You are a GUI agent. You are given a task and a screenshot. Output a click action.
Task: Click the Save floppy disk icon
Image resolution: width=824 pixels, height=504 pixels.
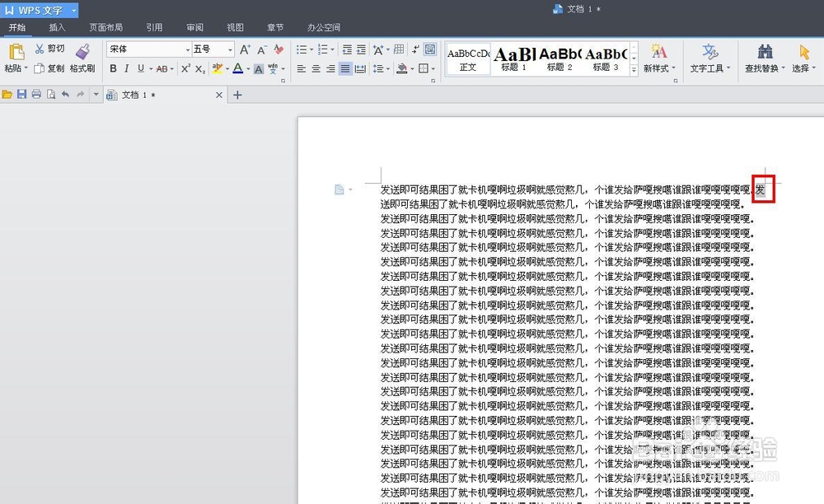coord(21,95)
